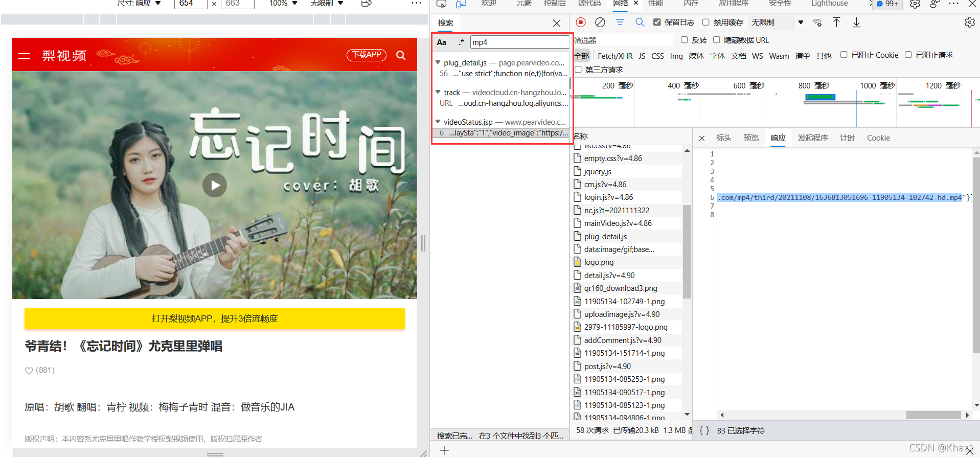Click the response pane horizontal scrollbar thumb
980x457 pixels.
[933, 415]
